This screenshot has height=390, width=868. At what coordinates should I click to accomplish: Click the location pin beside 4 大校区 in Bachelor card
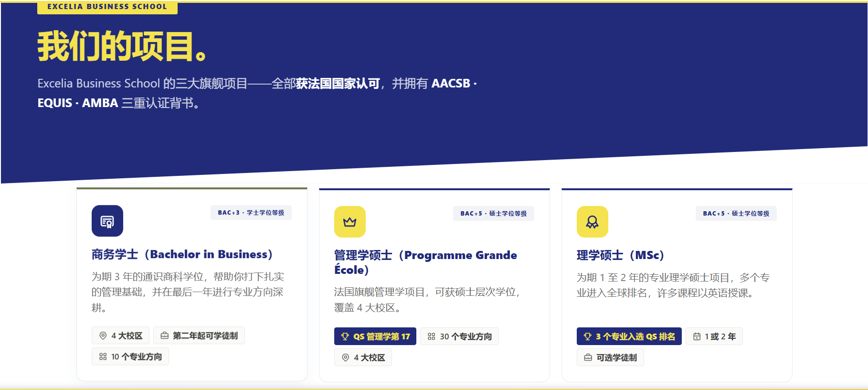pyautogui.click(x=103, y=336)
